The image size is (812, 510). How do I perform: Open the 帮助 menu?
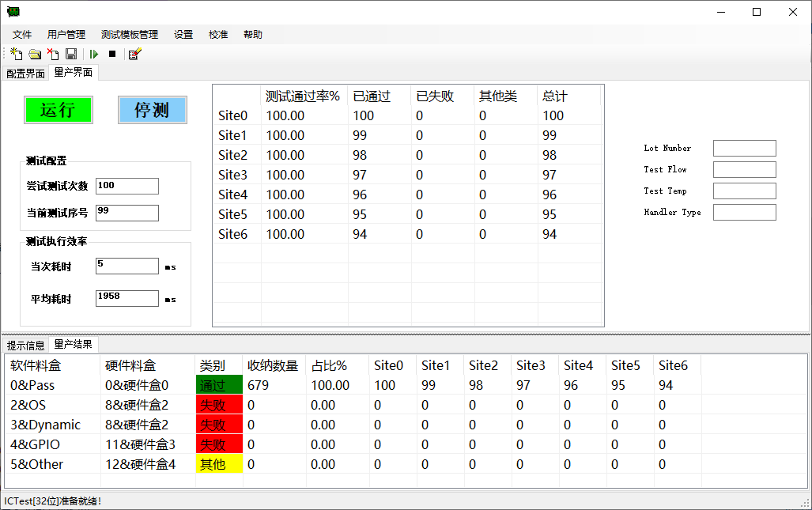(x=252, y=34)
